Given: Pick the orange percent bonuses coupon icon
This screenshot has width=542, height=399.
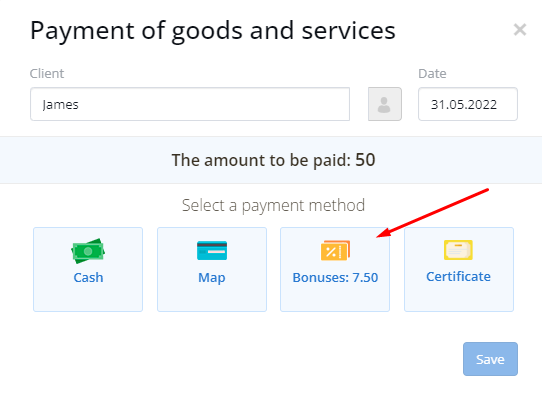Looking at the screenshot, I should click(335, 250).
